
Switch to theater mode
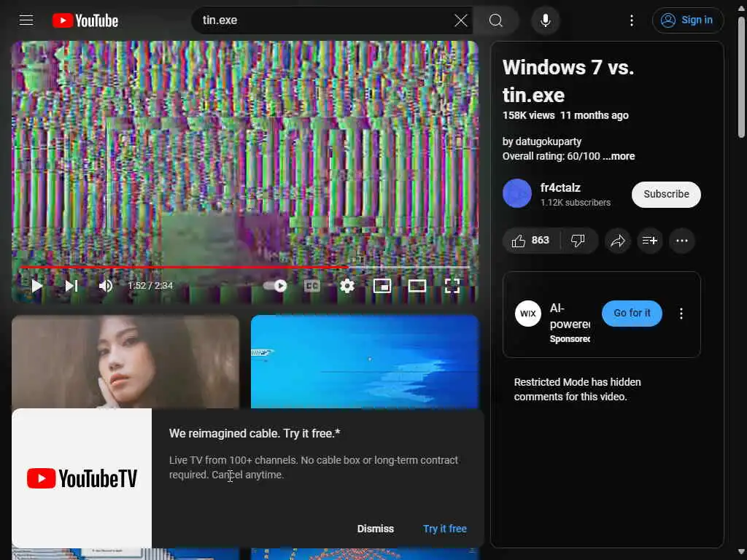tap(417, 286)
